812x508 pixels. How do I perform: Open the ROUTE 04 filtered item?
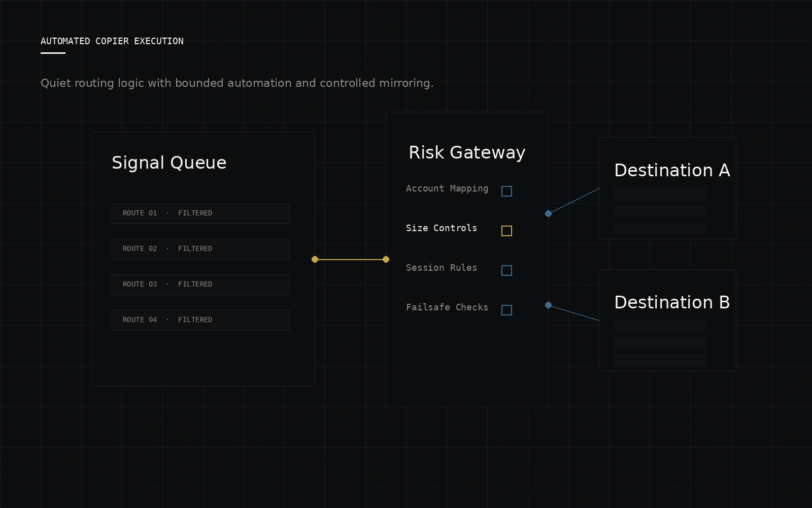(200, 320)
